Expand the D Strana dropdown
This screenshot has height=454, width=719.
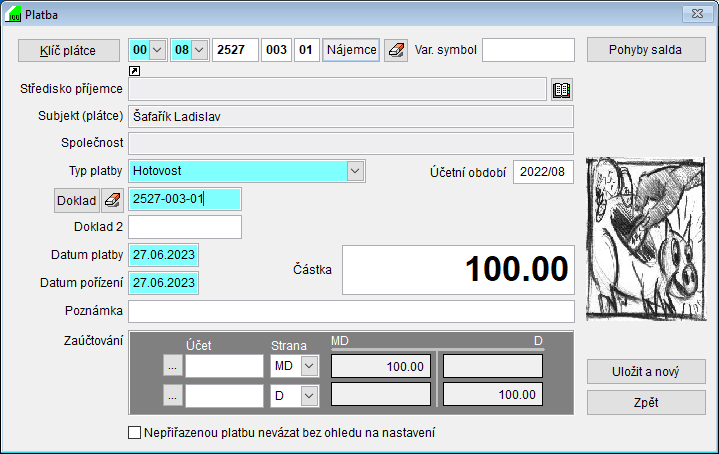tap(308, 396)
